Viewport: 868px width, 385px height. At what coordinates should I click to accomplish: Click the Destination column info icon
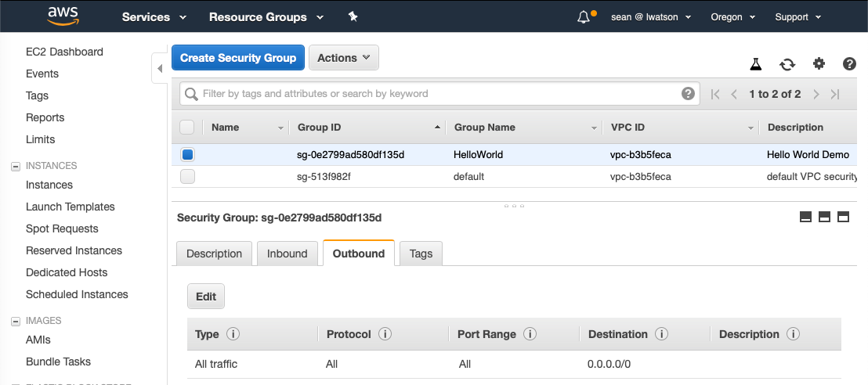click(x=661, y=334)
